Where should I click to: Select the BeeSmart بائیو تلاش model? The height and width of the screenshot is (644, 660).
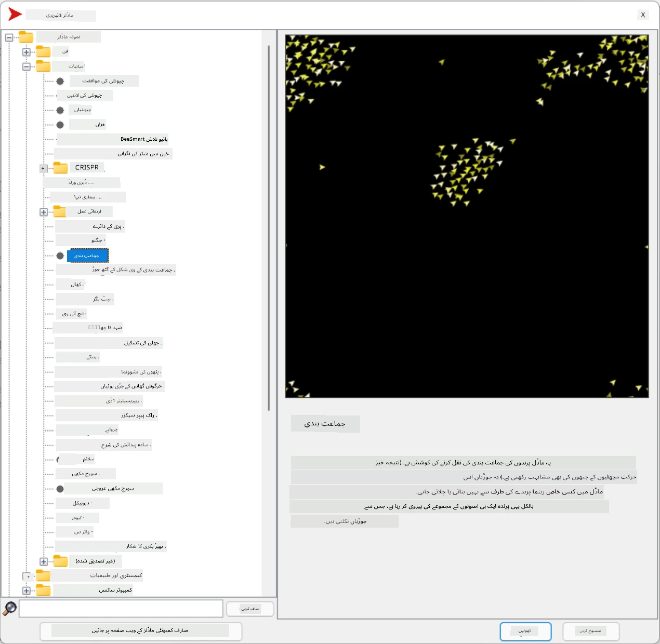[112, 139]
